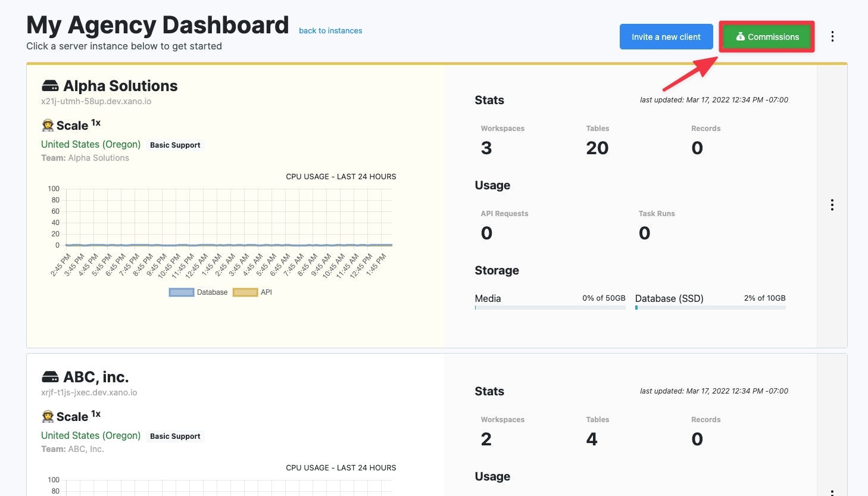
Task: Click the Task Runs value for Alpha Solutions
Action: [645, 233]
